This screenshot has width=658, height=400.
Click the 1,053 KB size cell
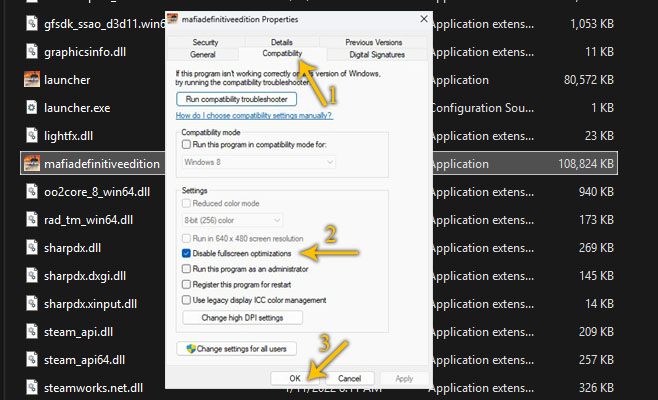click(592, 24)
